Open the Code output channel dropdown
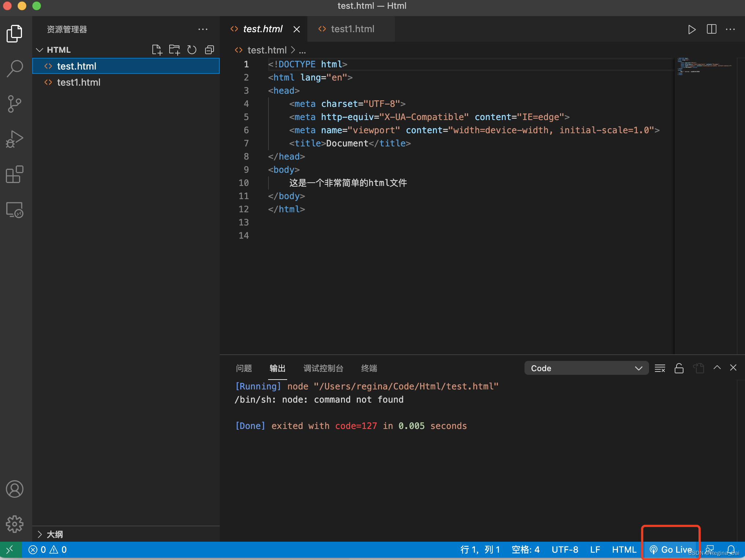The image size is (745, 560). point(586,368)
